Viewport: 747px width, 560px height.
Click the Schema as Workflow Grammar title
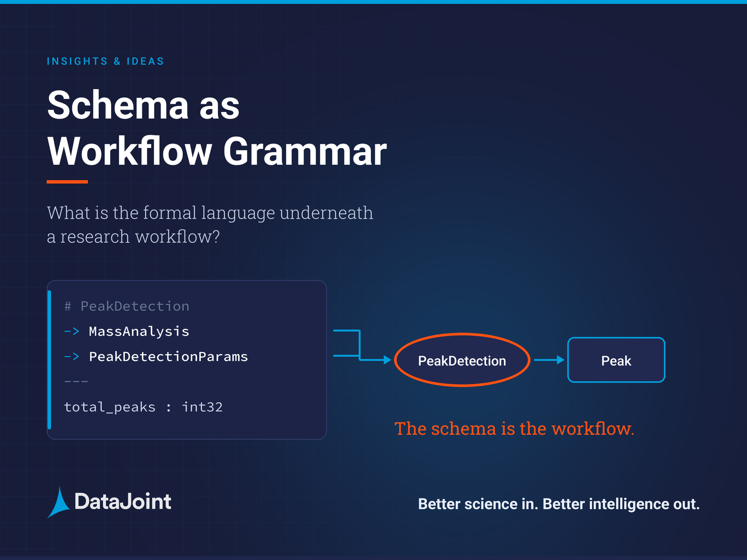217,128
